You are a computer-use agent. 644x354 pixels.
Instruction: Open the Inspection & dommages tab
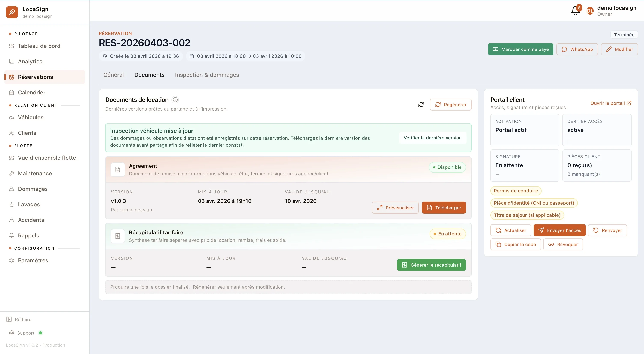click(x=207, y=75)
